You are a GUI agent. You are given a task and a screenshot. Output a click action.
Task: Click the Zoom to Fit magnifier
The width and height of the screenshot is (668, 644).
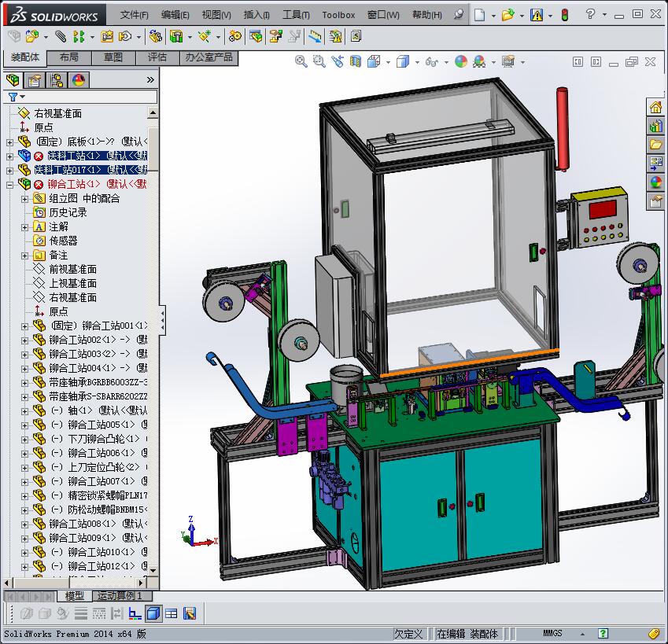[x=301, y=61]
